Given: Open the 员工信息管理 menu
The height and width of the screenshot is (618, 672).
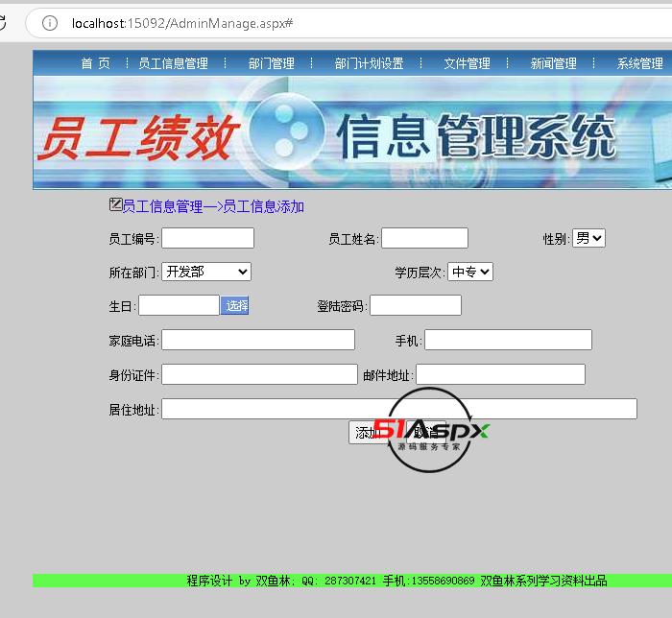Looking at the screenshot, I should [x=173, y=63].
